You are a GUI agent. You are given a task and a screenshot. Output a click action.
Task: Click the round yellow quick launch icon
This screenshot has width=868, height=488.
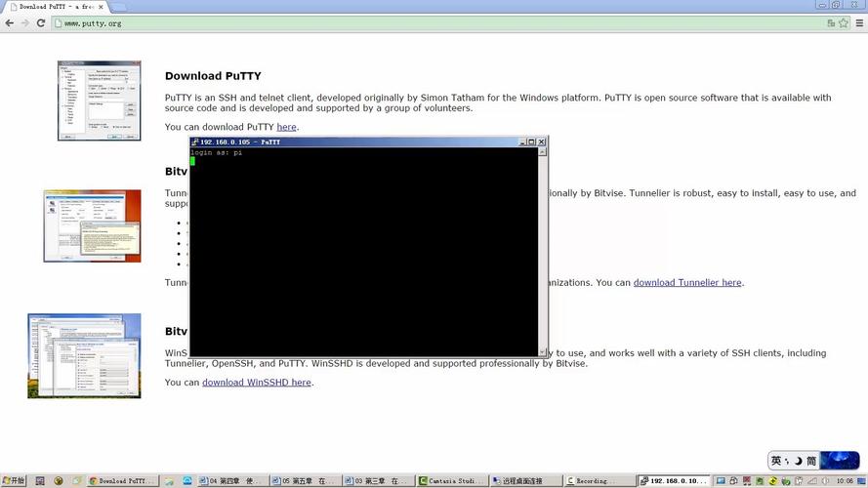click(x=59, y=481)
